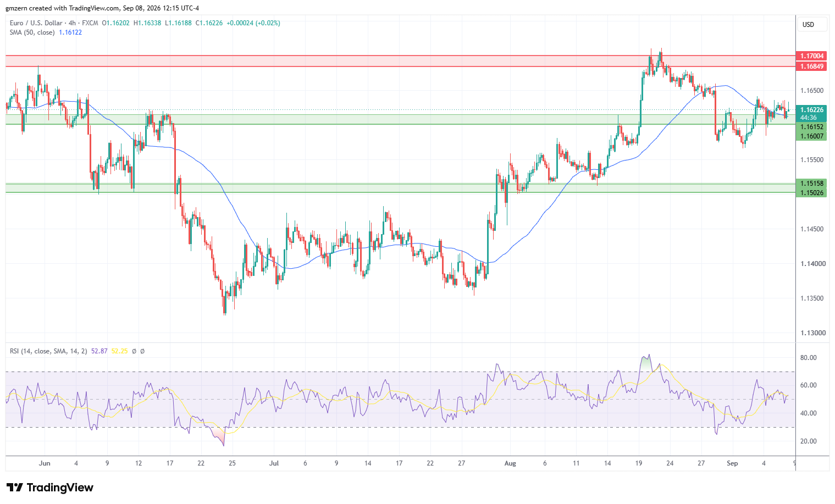This screenshot has width=835, height=504.
Task: Select the lower green support zone near 1.151
Action: pyautogui.click(x=400, y=188)
